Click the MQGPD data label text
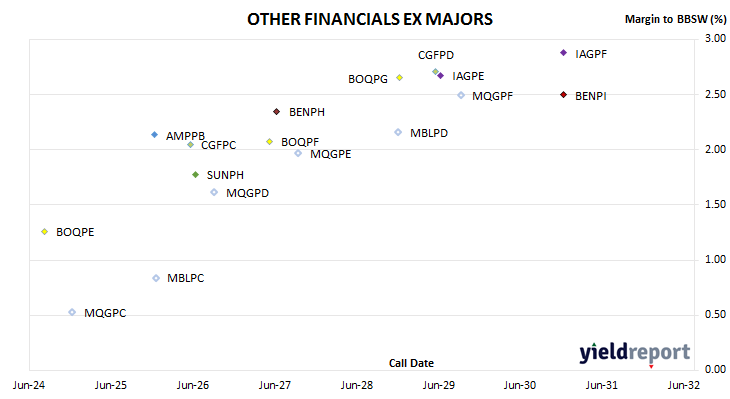Screen dimensions: 730x399 (x=247, y=193)
